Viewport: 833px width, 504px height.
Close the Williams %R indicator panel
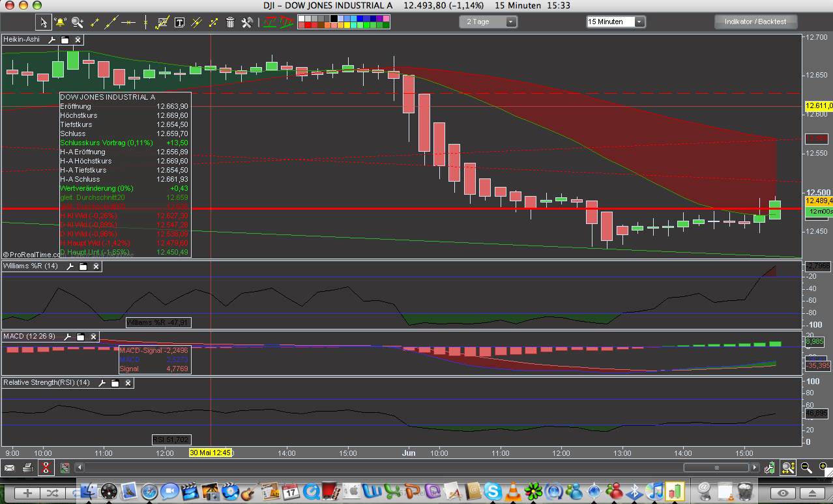(x=96, y=266)
